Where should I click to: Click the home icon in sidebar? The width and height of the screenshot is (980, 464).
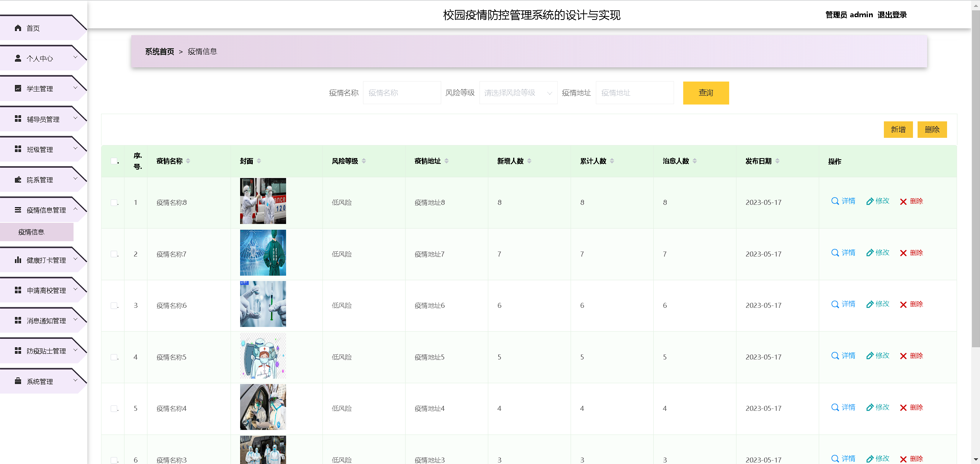18,28
